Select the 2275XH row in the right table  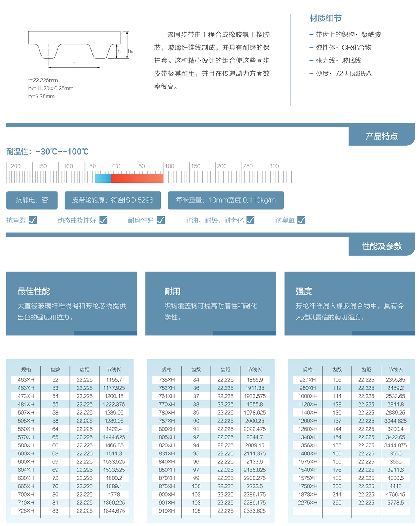351,503
